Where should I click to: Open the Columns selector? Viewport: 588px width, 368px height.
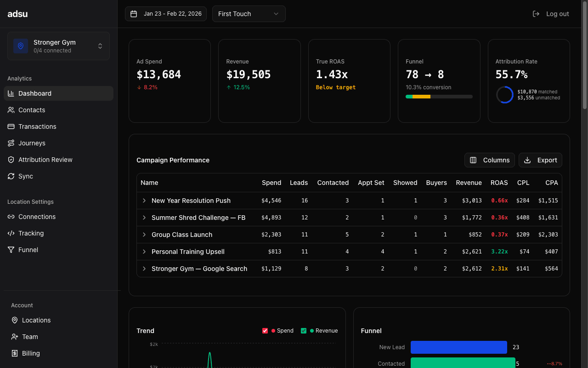pyautogui.click(x=490, y=160)
